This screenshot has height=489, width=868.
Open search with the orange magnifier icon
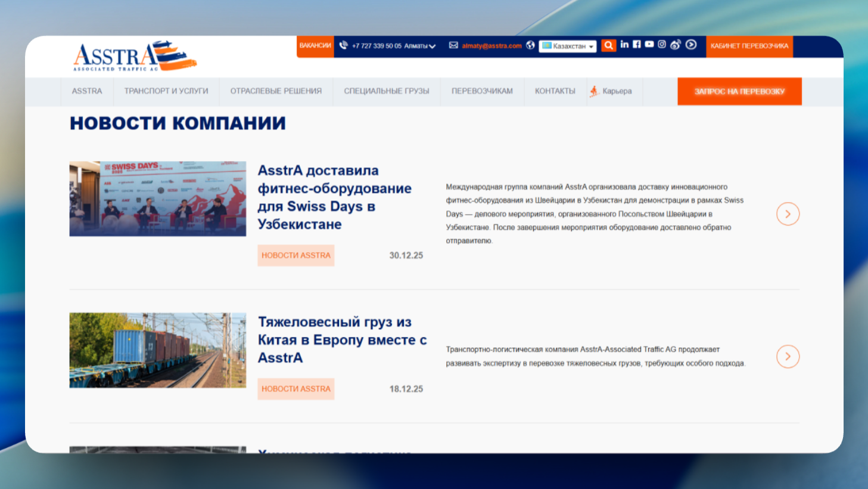coord(608,45)
